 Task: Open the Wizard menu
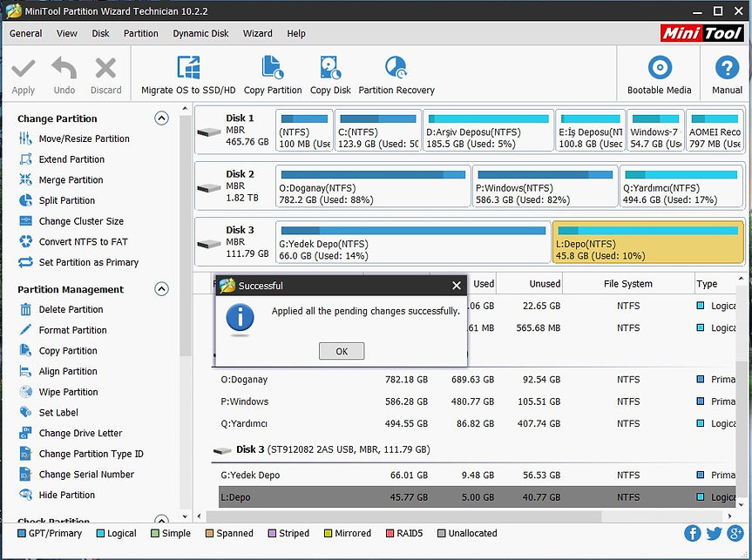(x=258, y=34)
